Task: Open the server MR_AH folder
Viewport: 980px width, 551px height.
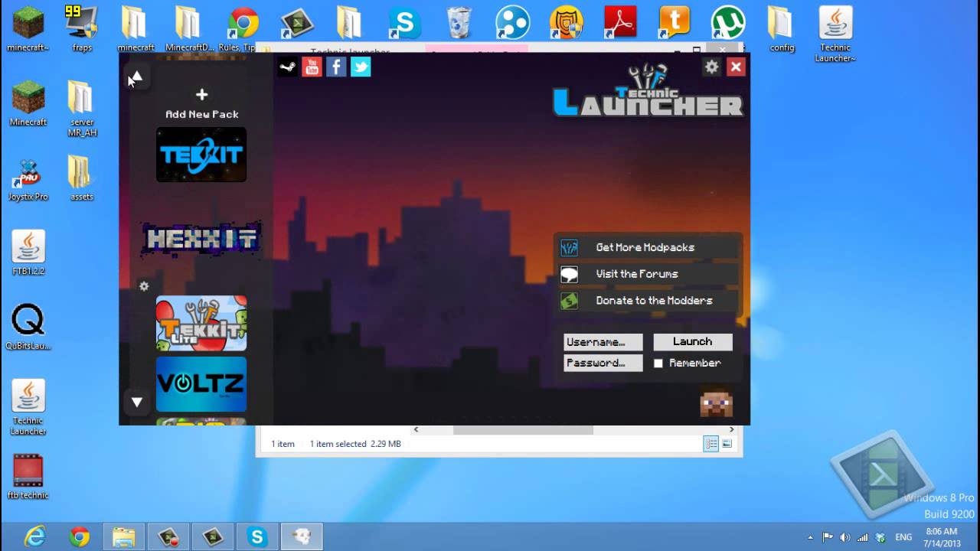Action: point(82,109)
